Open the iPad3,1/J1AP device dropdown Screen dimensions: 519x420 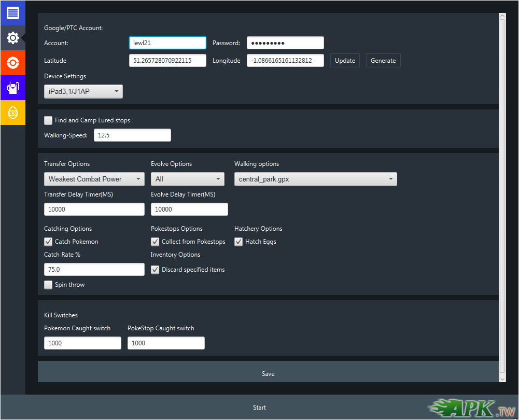83,92
